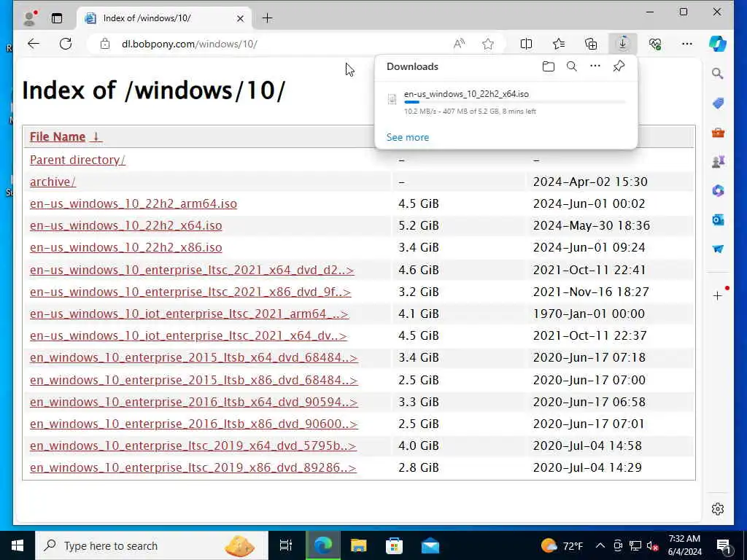Open sidebar Drop paper plane icon
The height and width of the screenshot is (560, 747).
click(718, 249)
